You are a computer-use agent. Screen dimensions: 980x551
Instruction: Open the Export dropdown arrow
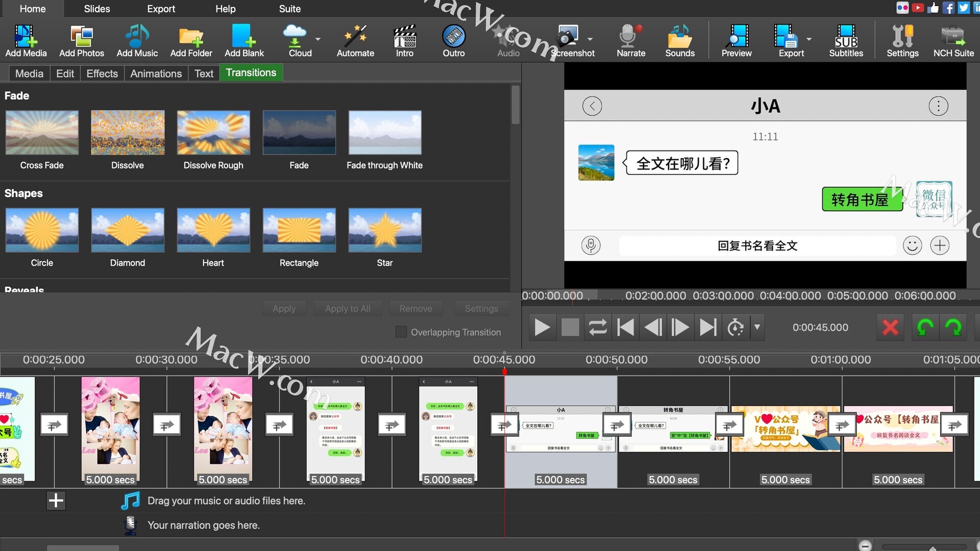pyautogui.click(x=809, y=39)
